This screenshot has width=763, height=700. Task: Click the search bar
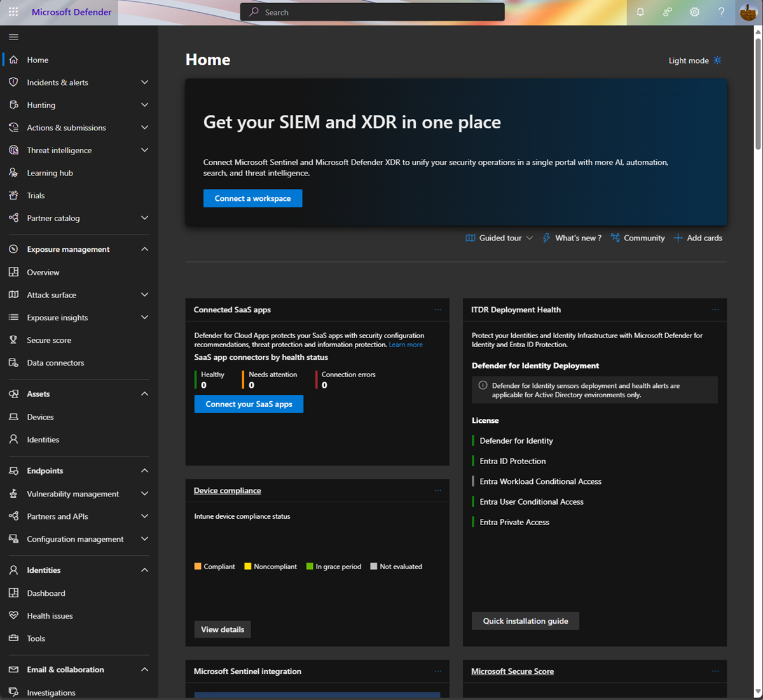pos(372,11)
